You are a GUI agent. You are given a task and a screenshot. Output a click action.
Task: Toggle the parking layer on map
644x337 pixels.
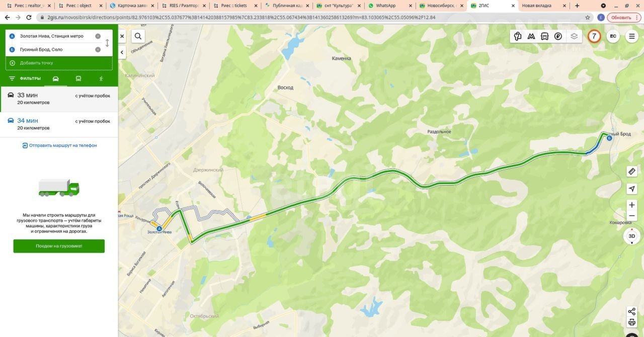[x=558, y=36]
